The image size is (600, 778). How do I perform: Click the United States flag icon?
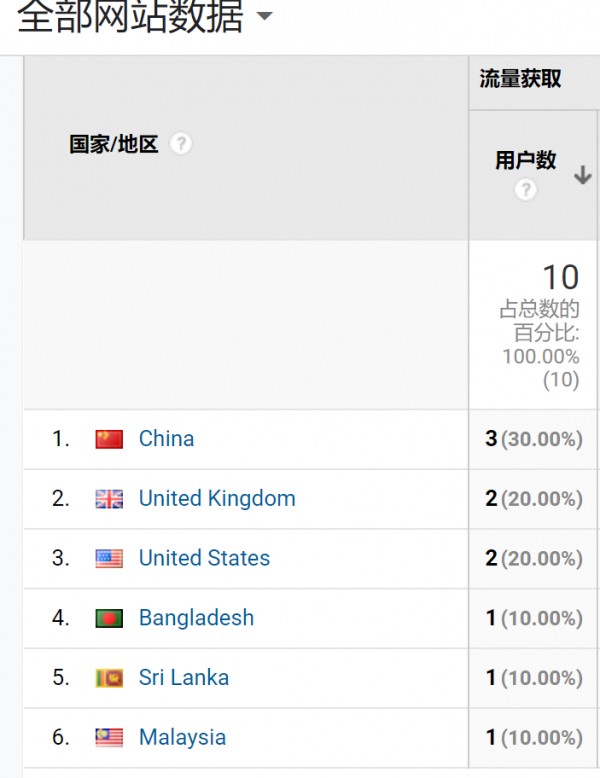pos(109,559)
